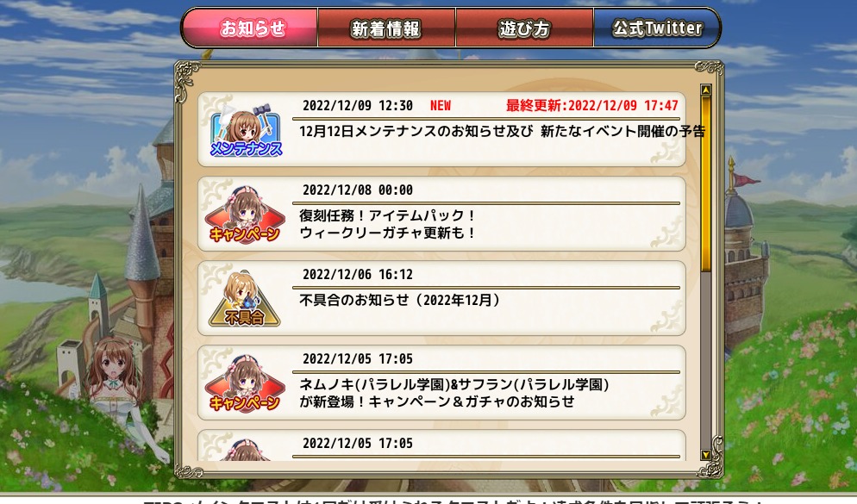This screenshot has width=857, height=504.
Task: Open the メンテナンス maintenance icon
Action: point(246,130)
